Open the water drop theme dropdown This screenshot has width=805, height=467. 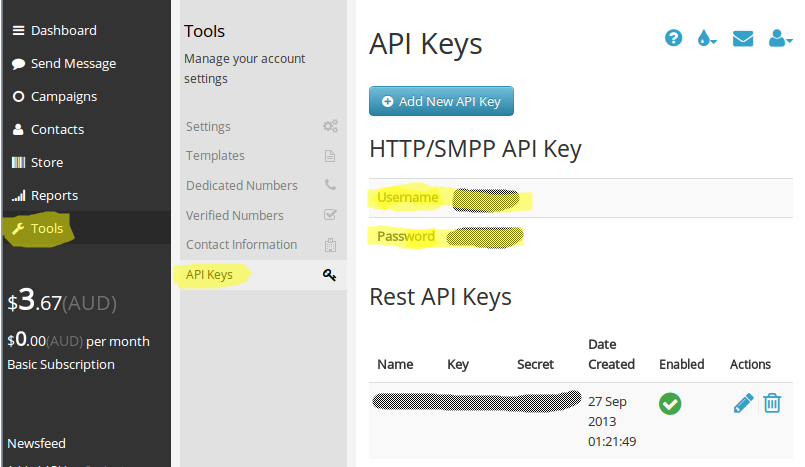[707, 38]
